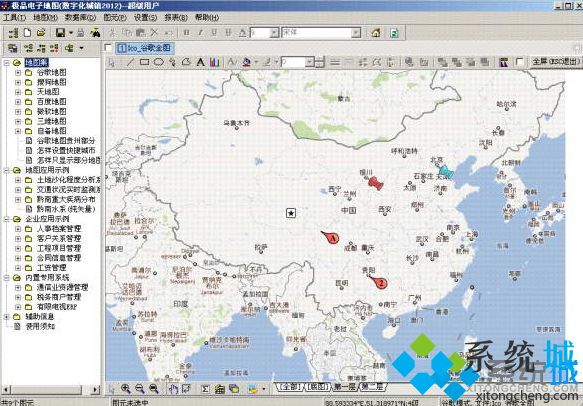Expand the 辅助信息 node

6,317
